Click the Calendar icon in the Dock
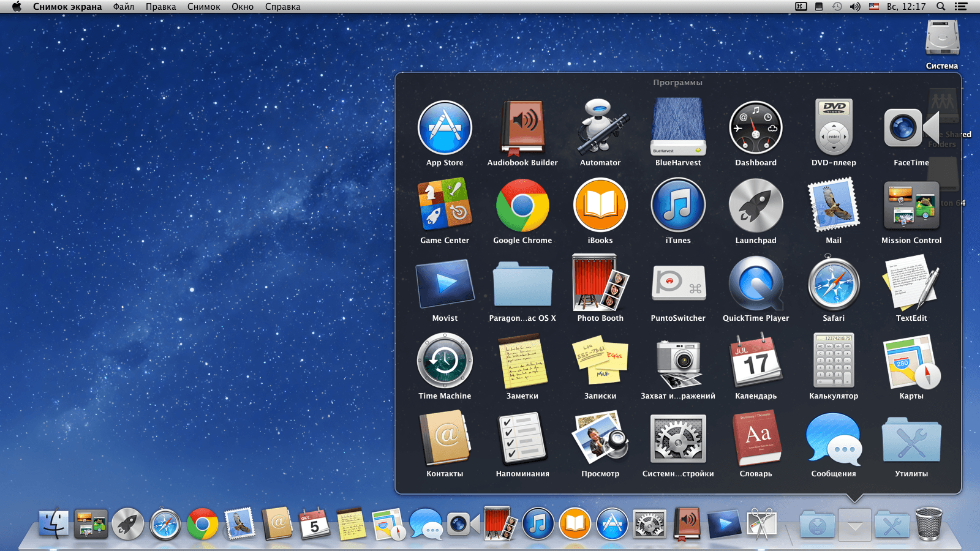Image resolution: width=980 pixels, height=551 pixels. tap(314, 524)
